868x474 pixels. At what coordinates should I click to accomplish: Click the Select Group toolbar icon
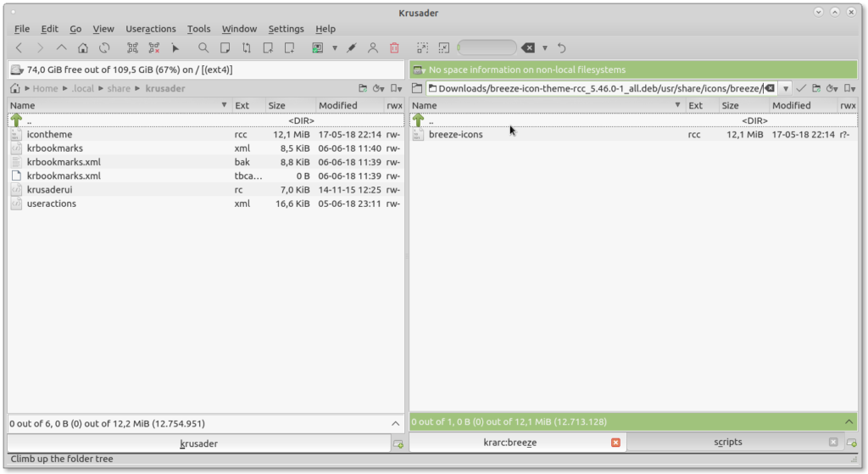[132, 48]
